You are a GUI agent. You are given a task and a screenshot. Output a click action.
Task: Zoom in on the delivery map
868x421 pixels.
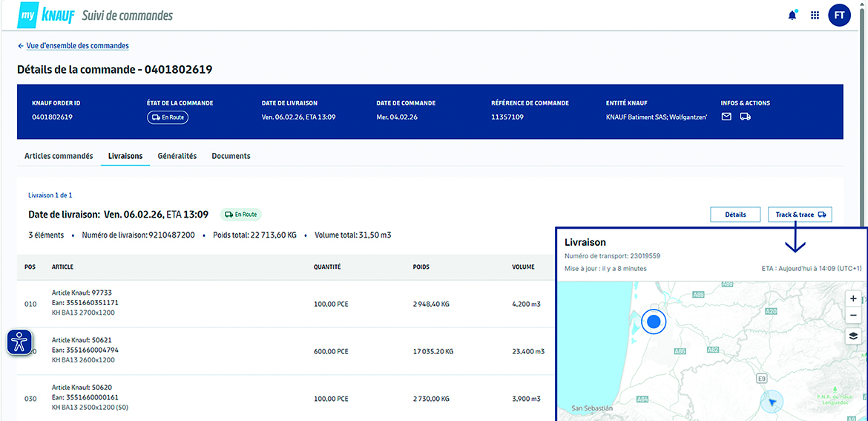pyautogui.click(x=853, y=298)
